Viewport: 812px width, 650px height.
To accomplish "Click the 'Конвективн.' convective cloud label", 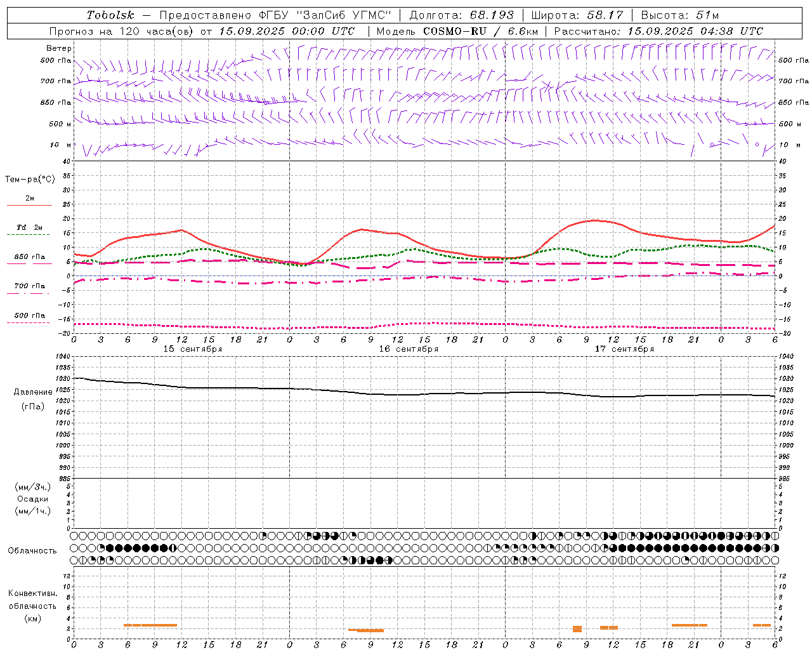I will point(33,594).
